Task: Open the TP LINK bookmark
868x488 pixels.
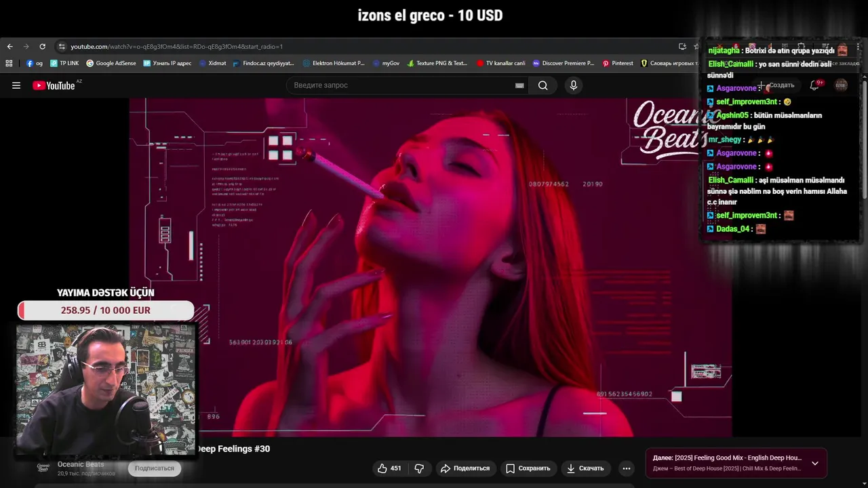Action: (64, 63)
